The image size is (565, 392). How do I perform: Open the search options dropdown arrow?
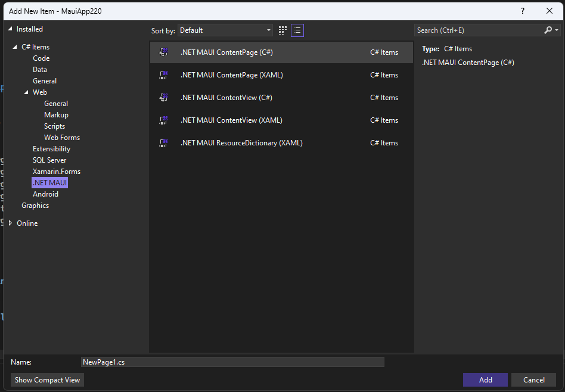[x=557, y=30]
